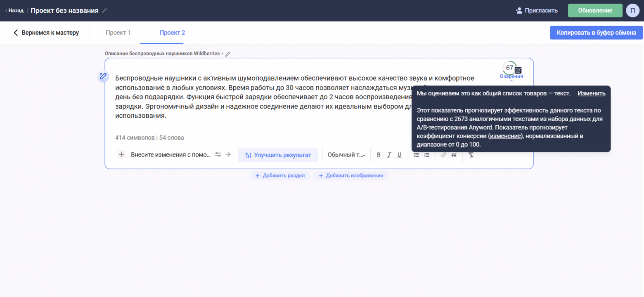Insert a hyperlink into the text
This screenshot has width=644, height=297.
pyautogui.click(x=443, y=154)
